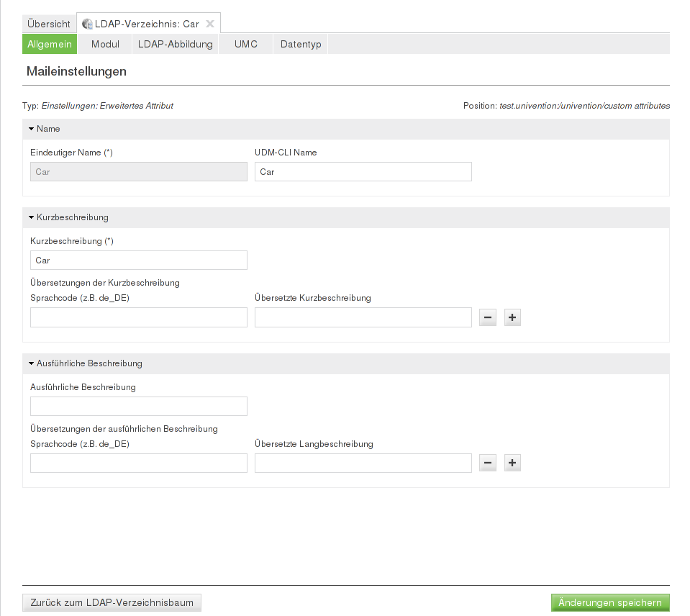Image resolution: width=690 pixels, height=616 pixels.
Task: Open the Datentyp tab
Action: pos(301,44)
